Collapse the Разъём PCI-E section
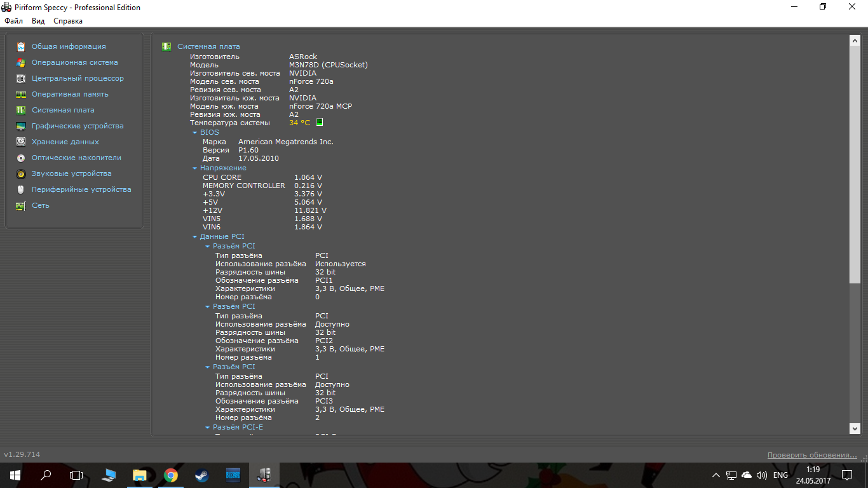The height and width of the screenshot is (488, 868). 208,428
